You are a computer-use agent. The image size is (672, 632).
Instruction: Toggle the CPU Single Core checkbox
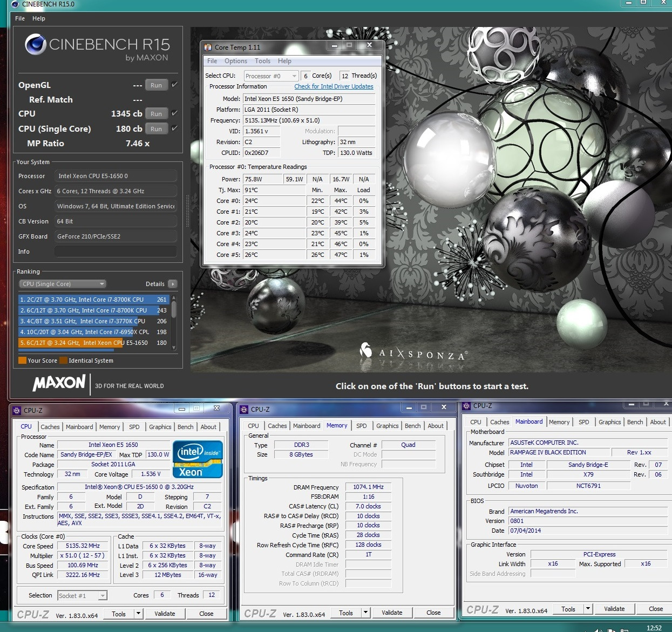174,128
